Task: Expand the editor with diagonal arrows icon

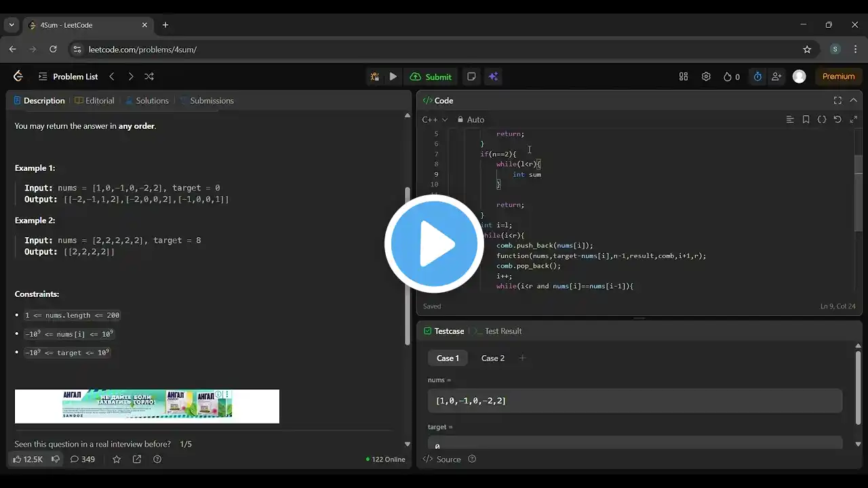Action: coord(853,119)
